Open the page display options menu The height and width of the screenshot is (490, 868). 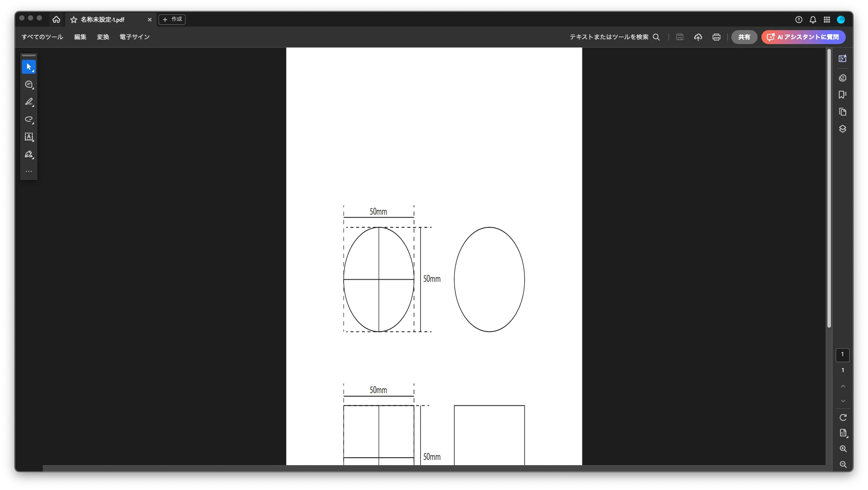pos(843,433)
